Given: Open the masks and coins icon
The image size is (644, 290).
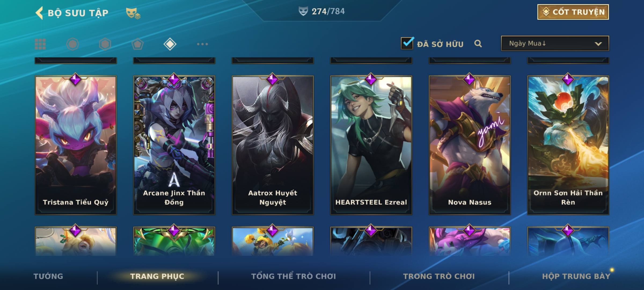Looking at the screenshot, I should tap(133, 13).
